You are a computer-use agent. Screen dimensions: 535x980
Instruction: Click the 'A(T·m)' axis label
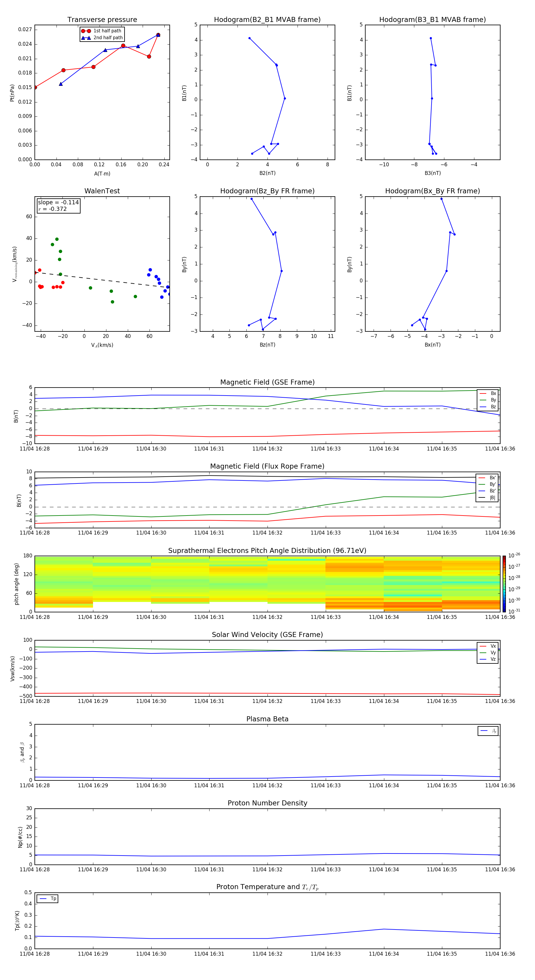click(x=102, y=174)
